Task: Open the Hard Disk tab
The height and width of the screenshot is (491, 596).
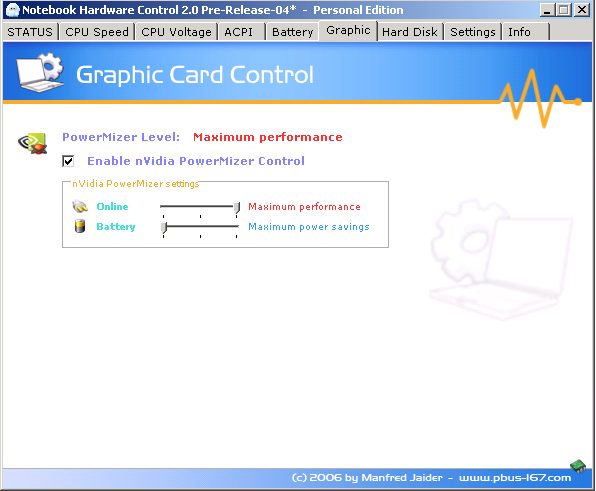Action: tap(410, 32)
